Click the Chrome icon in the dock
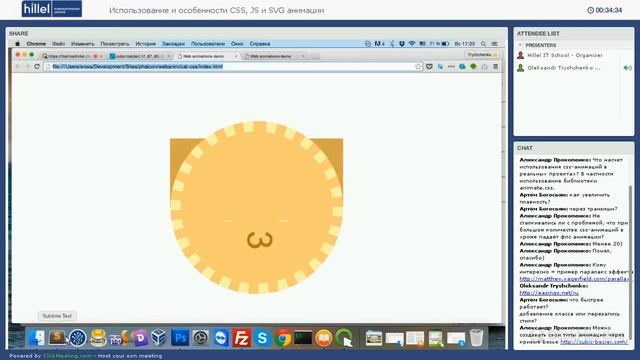 (282, 338)
